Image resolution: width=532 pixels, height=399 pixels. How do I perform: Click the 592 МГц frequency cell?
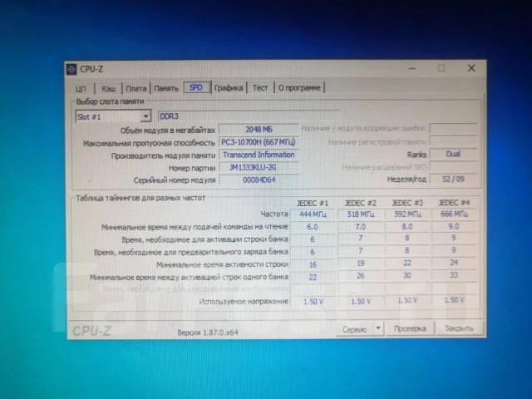(407, 214)
